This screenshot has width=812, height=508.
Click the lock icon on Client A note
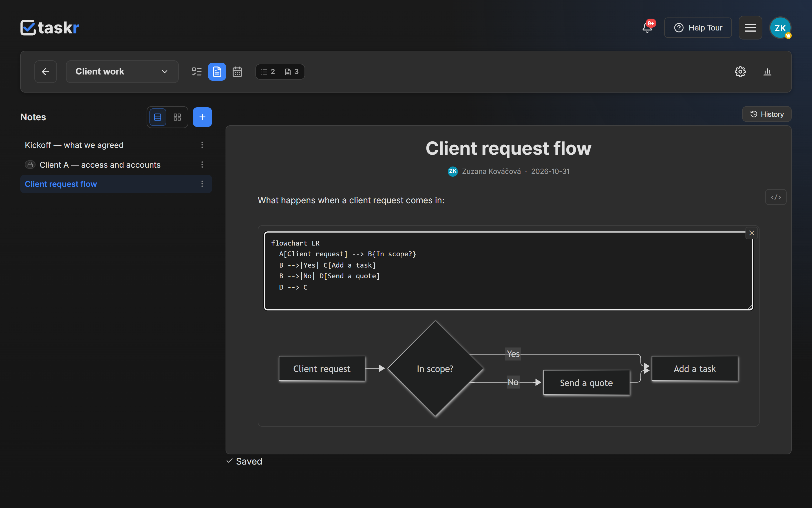(30, 165)
